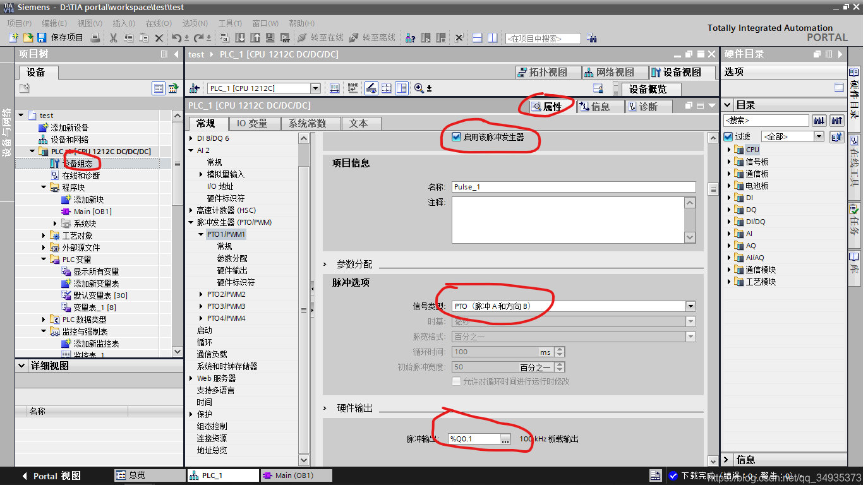The image size is (868, 490).
Task: Click the 名称 field containing Pulse_1
Action: coord(574,187)
